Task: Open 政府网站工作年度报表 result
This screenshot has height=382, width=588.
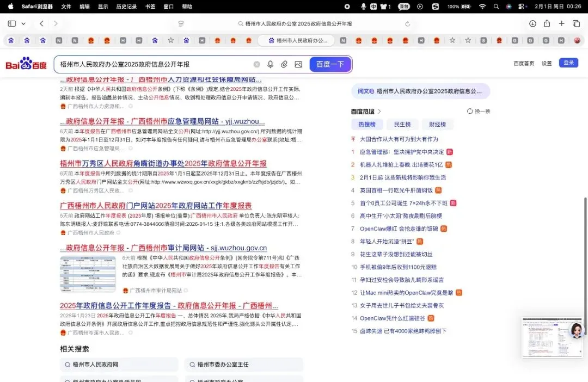Action: tap(156, 206)
